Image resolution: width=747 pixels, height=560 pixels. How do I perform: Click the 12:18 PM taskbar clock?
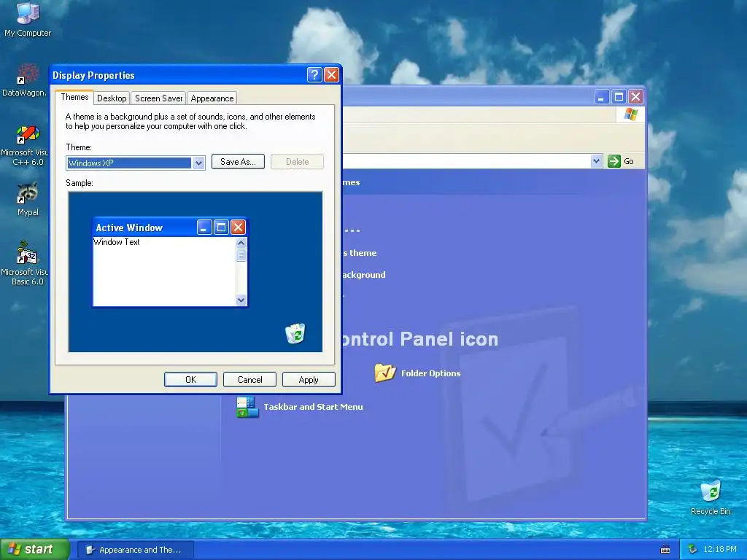720,550
